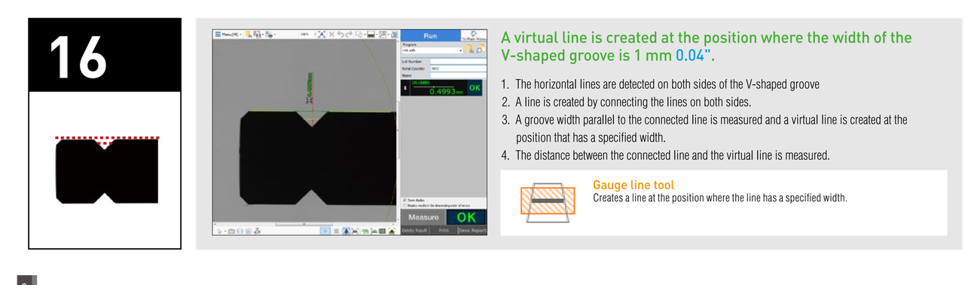Click the open program folder icon beside Program

point(470,49)
